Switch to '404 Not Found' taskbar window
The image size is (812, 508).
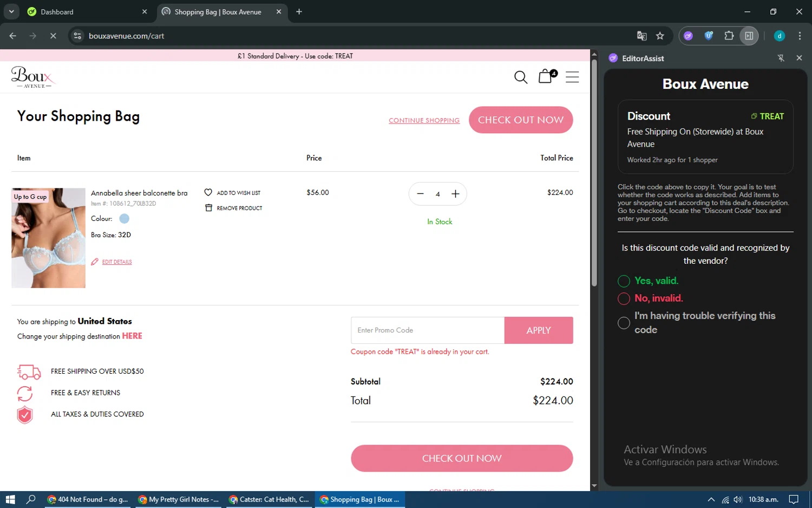(x=88, y=499)
